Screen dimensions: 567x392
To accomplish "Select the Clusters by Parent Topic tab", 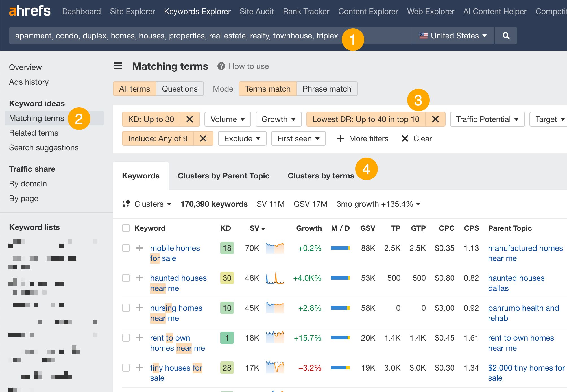I will pos(224,175).
